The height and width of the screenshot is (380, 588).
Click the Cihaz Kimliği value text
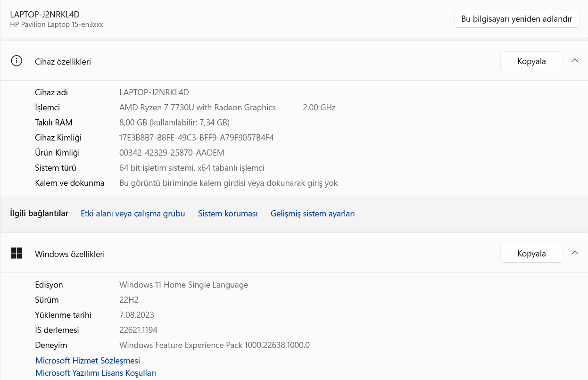196,138
